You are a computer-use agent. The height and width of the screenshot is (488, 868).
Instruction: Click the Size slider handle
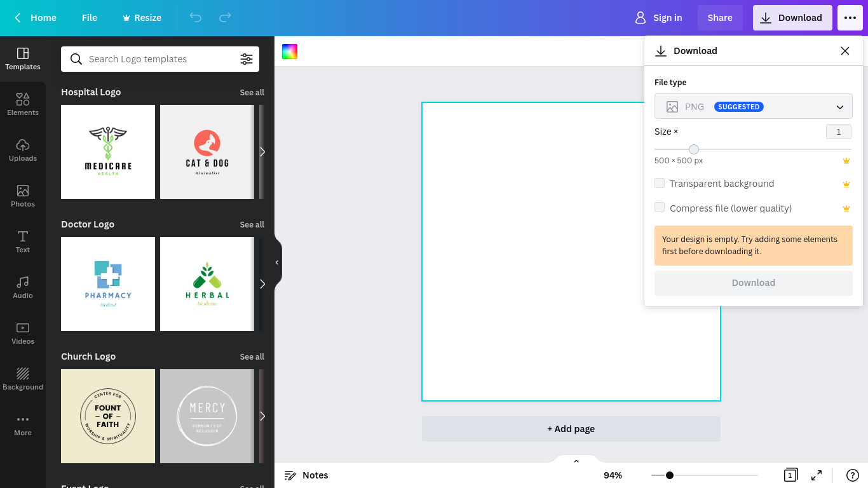694,149
